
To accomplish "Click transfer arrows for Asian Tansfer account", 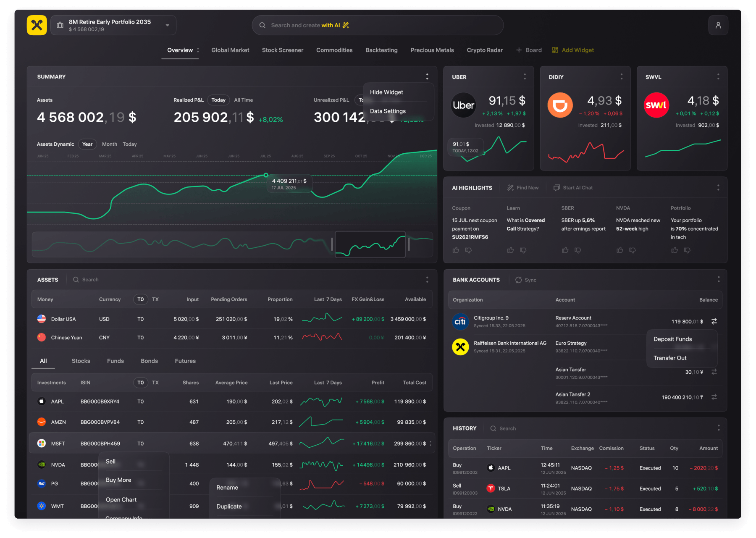I will coord(714,372).
